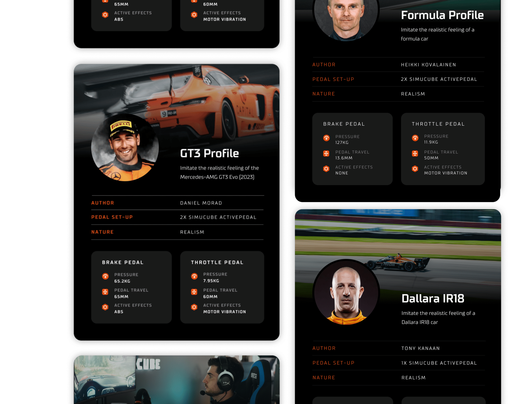The width and height of the screenshot is (532, 404).
Task: Click the Formula brake pressure 127KG icon
Action: point(326,138)
